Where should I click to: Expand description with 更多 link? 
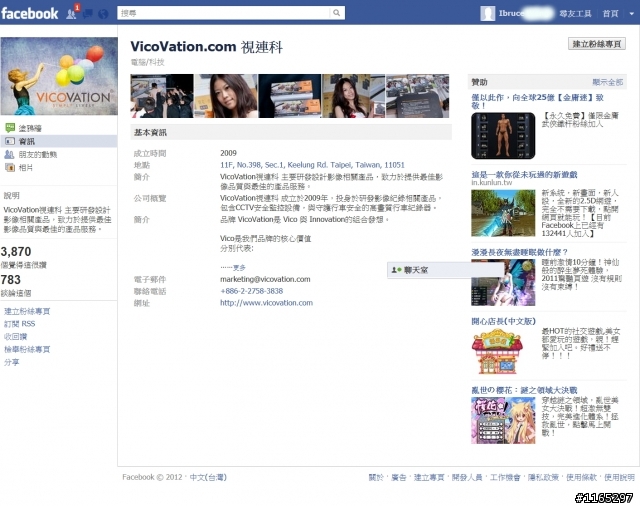(x=239, y=268)
